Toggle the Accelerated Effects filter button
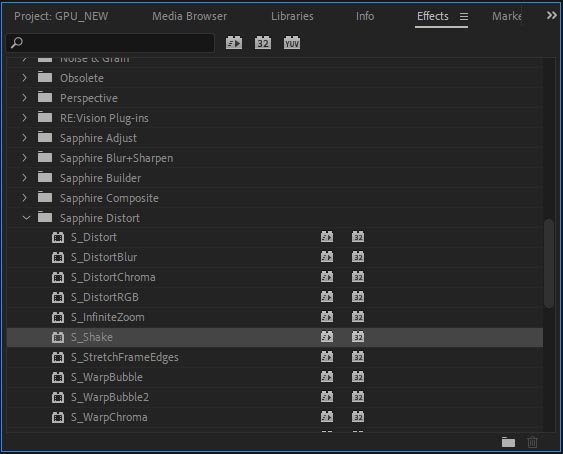Image resolution: width=563 pixels, height=454 pixels. [x=234, y=43]
